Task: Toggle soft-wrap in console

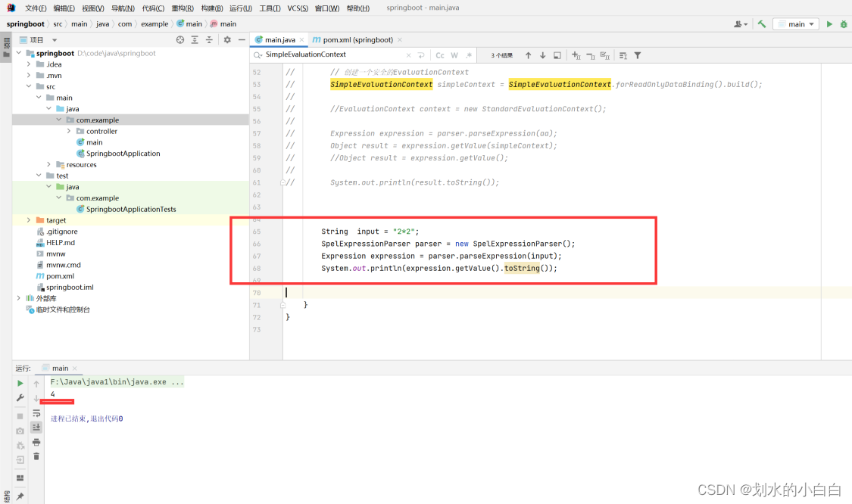Action: click(36, 413)
